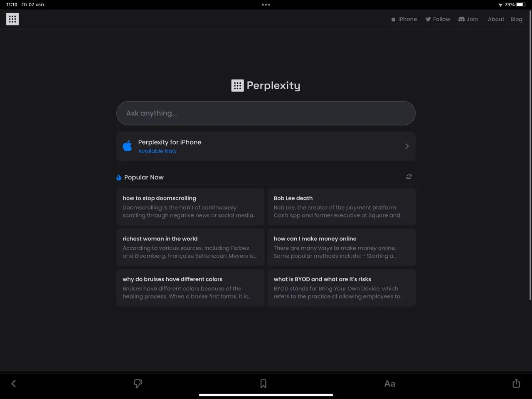Viewport: 532px width, 399px height.
Task: Follow Perplexity on Twitter
Action: [x=438, y=19]
